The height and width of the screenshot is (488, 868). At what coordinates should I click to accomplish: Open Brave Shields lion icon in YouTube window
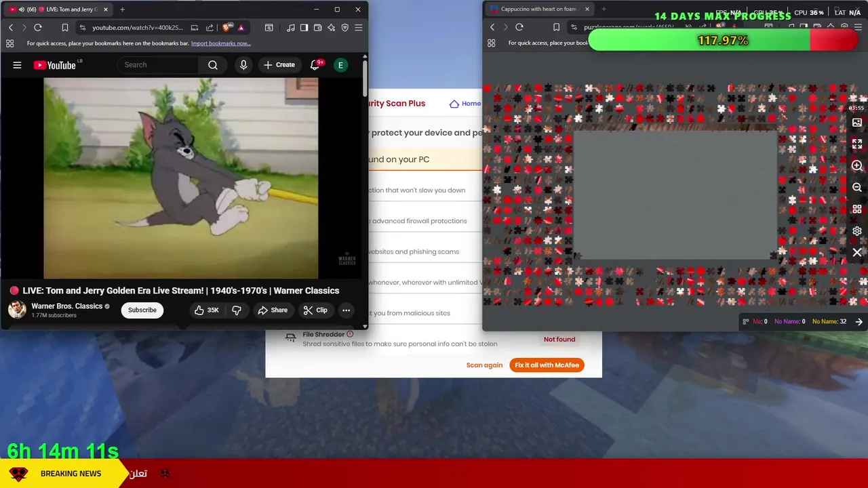click(227, 28)
